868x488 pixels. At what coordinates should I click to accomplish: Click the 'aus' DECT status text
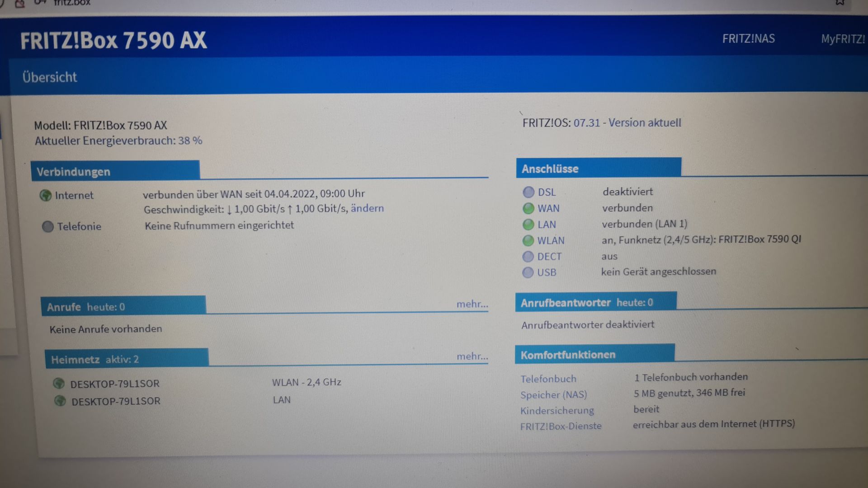(609, 257)
